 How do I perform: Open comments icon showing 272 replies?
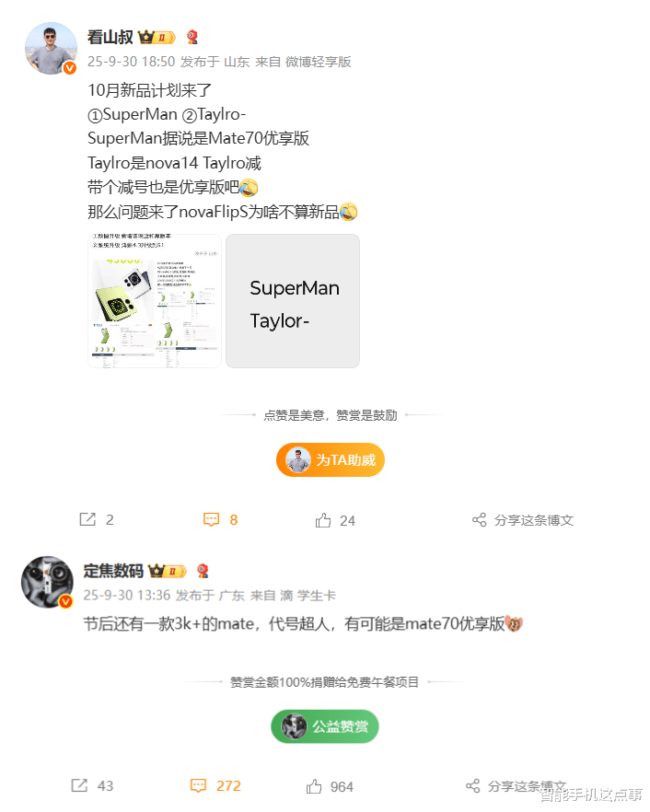pyautogui.click(x=198, y=785)
